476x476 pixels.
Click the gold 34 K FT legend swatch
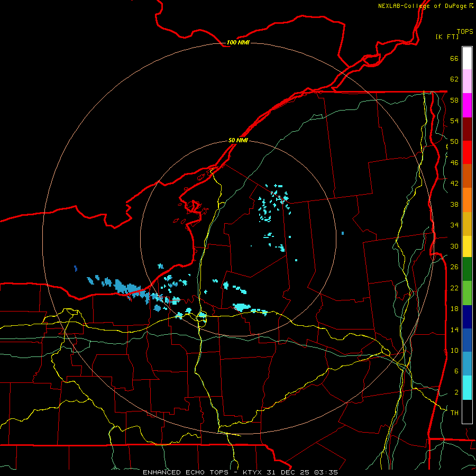467,224
